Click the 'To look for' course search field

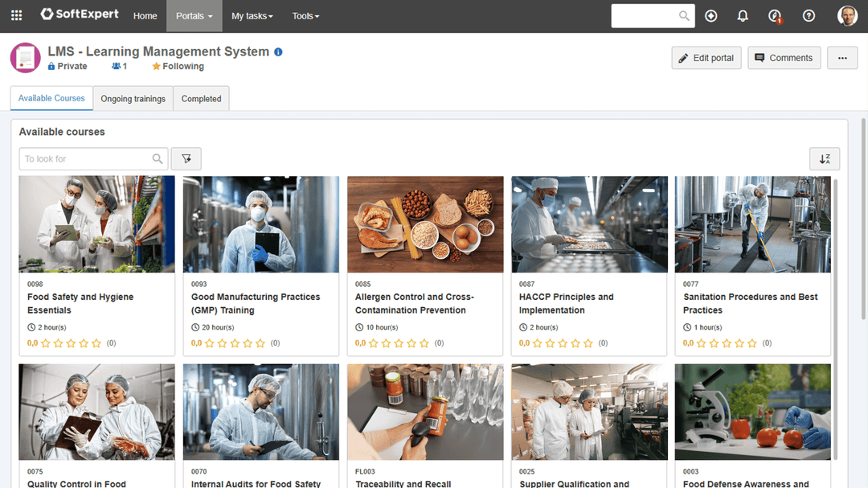click(84, 158)
